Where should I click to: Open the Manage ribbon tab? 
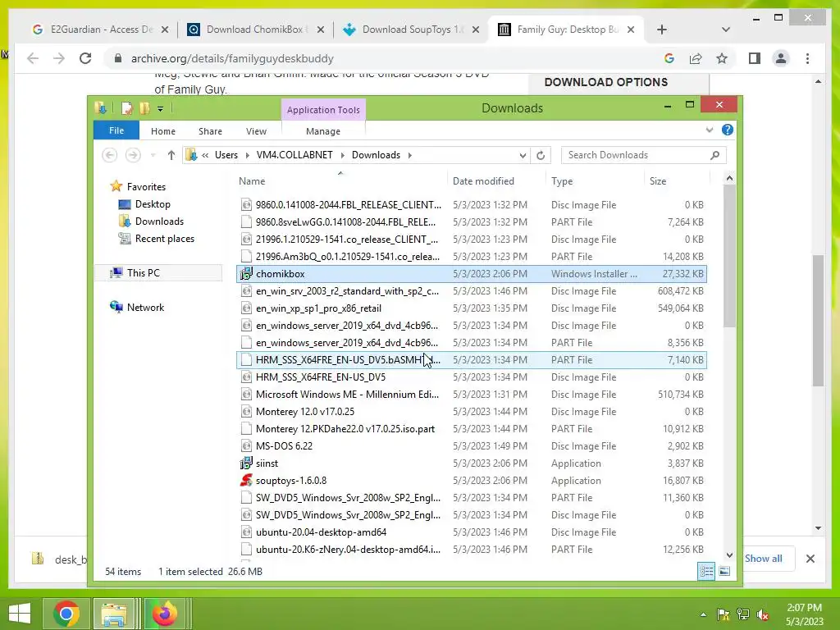pos(323,131)
